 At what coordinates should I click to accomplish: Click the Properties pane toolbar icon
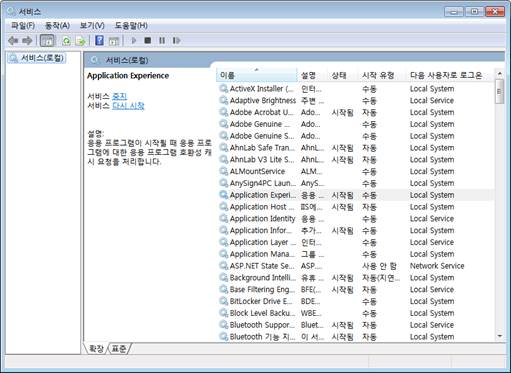pos(114,41)
